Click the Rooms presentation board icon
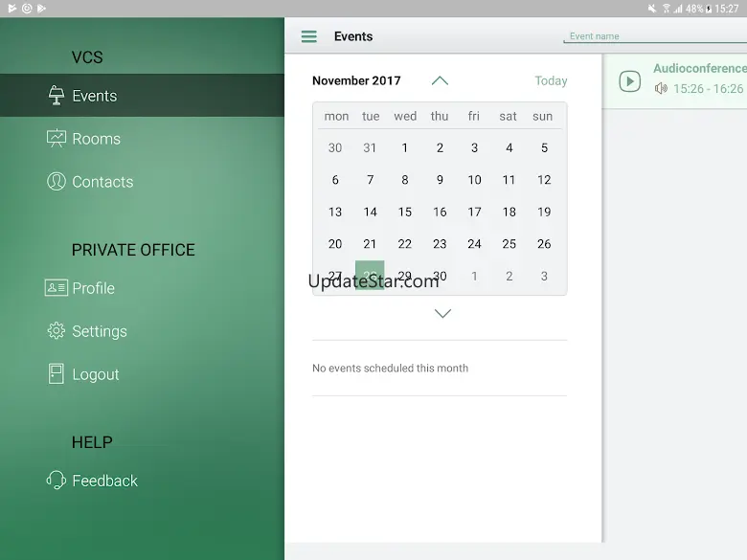This screenshot has width=747, height=560. (x=57, y=138)
